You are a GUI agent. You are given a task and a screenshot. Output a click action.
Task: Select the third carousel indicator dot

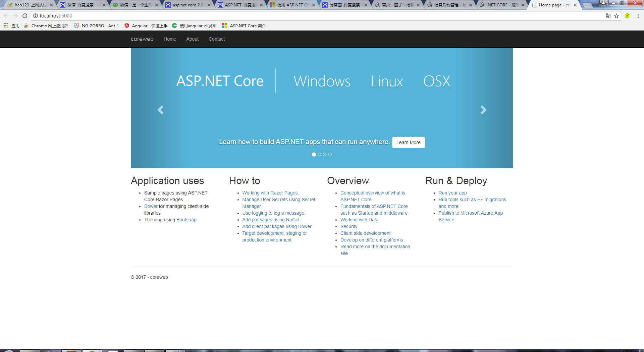[x=325, y=155]
